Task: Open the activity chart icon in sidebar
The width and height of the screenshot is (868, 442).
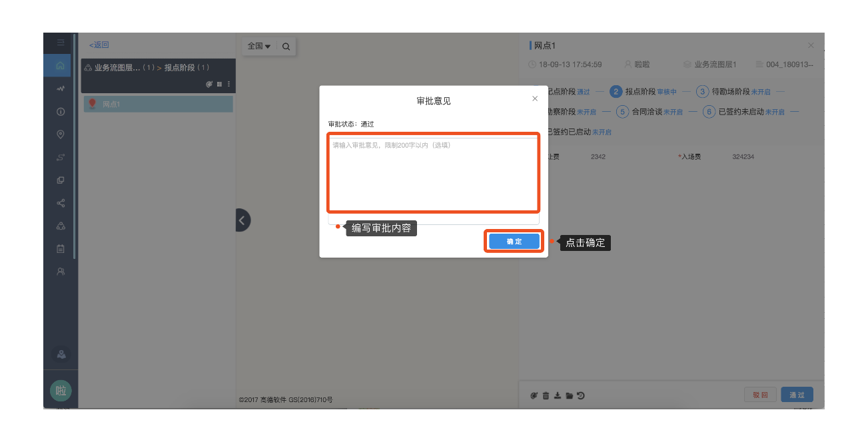Action: click(61, 89)
